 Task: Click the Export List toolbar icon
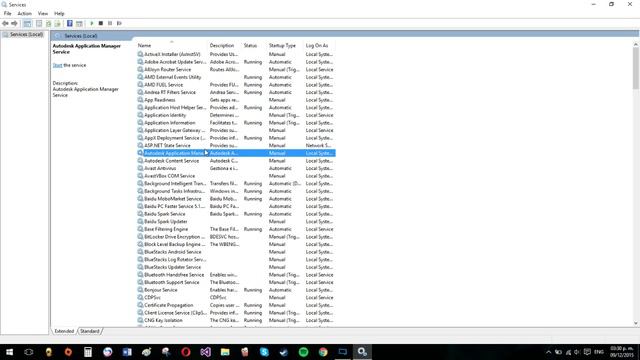[x=58, y=23]
